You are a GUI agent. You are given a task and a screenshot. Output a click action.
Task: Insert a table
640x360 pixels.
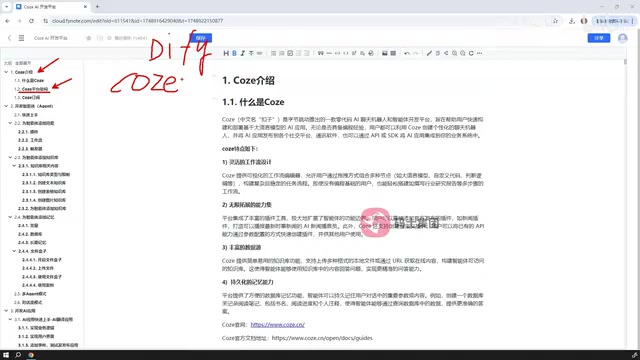tap(393, 53)
